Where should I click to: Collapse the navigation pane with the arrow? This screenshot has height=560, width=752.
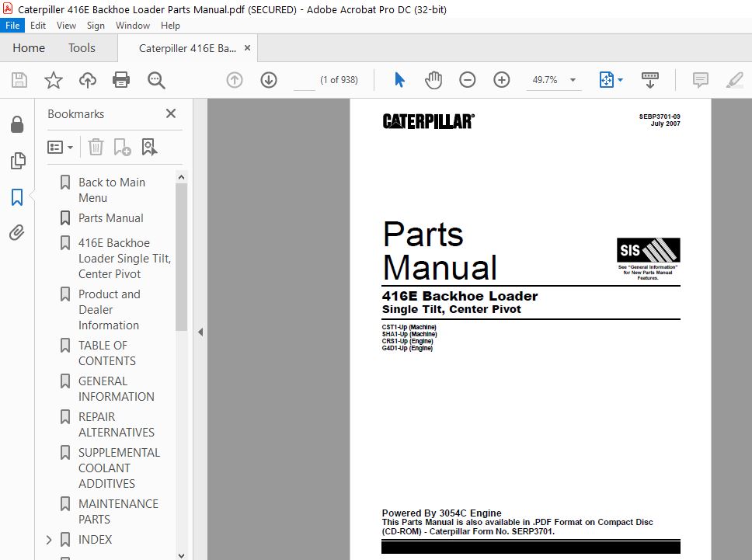point(200,332)
